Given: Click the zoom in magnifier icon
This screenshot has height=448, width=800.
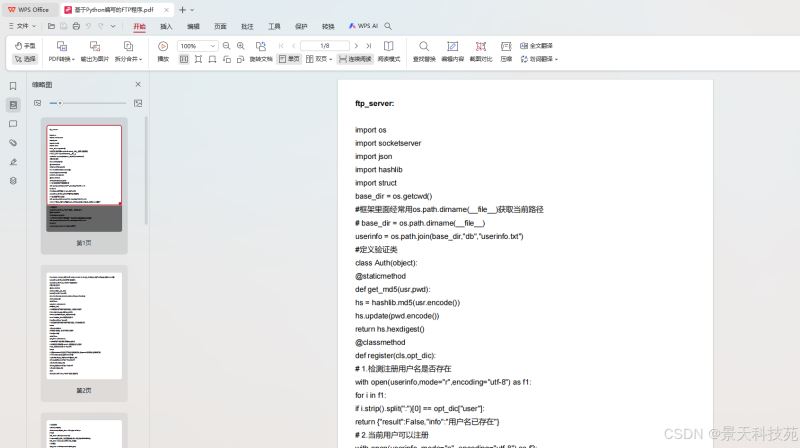Looking at the screenshot, I should [241, 46].
